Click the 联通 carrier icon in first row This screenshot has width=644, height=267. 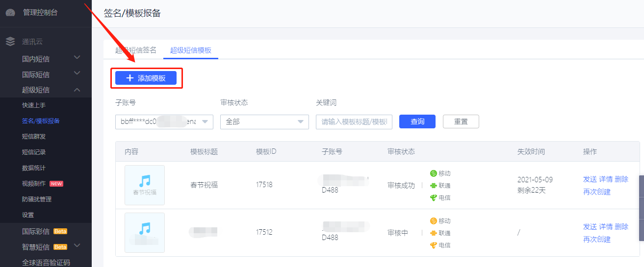click(x=434, y=186)
